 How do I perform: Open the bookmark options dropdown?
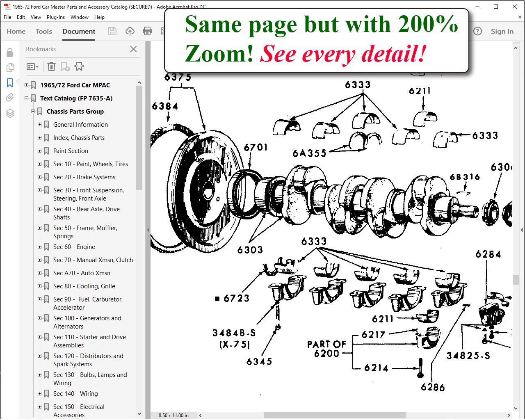[32, 66]
